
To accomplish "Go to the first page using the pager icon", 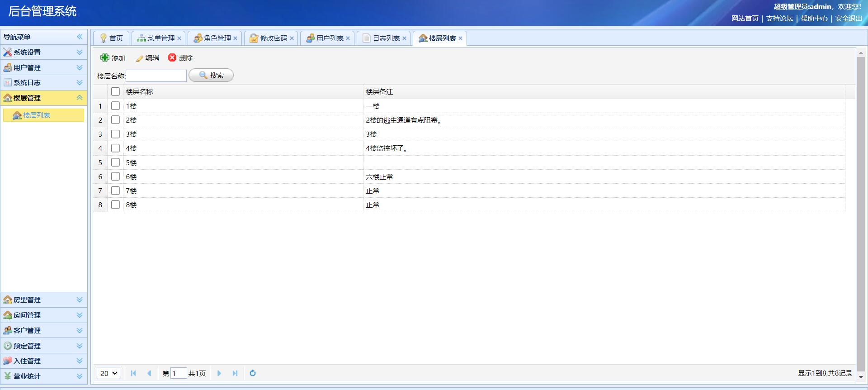I will click(x=133, y=373).
